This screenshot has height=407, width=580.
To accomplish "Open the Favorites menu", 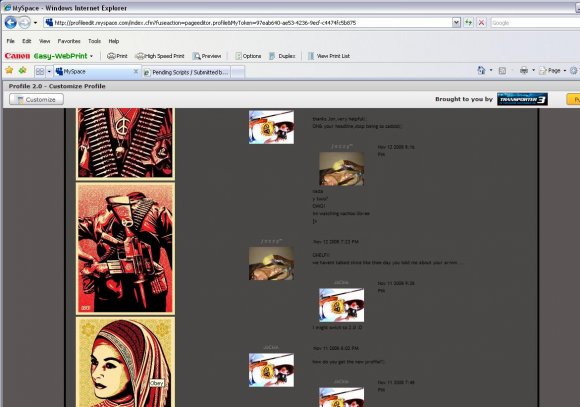I will pos(69,41).
